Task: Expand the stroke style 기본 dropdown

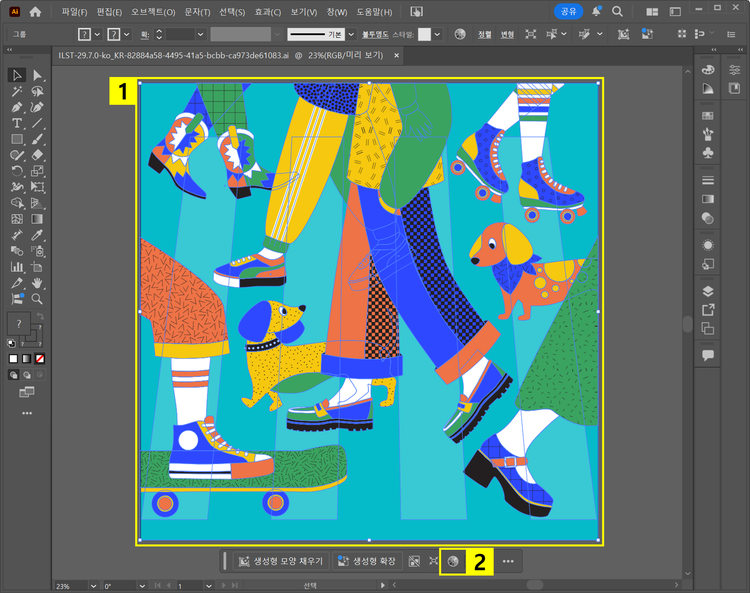Action: click(350, 34)
